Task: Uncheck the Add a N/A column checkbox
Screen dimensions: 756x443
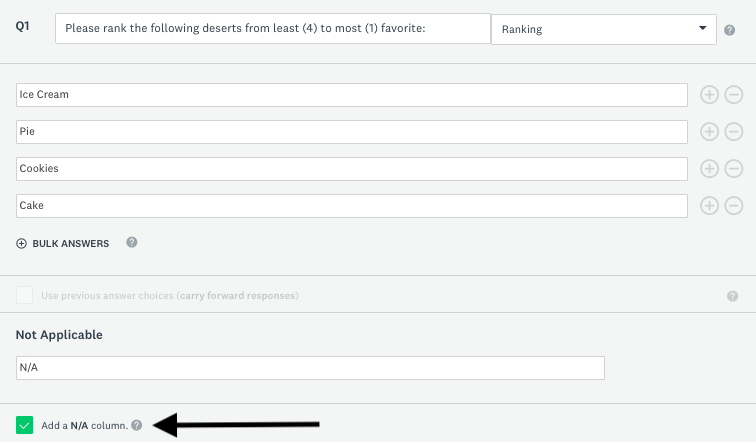Action: (25, 425)
